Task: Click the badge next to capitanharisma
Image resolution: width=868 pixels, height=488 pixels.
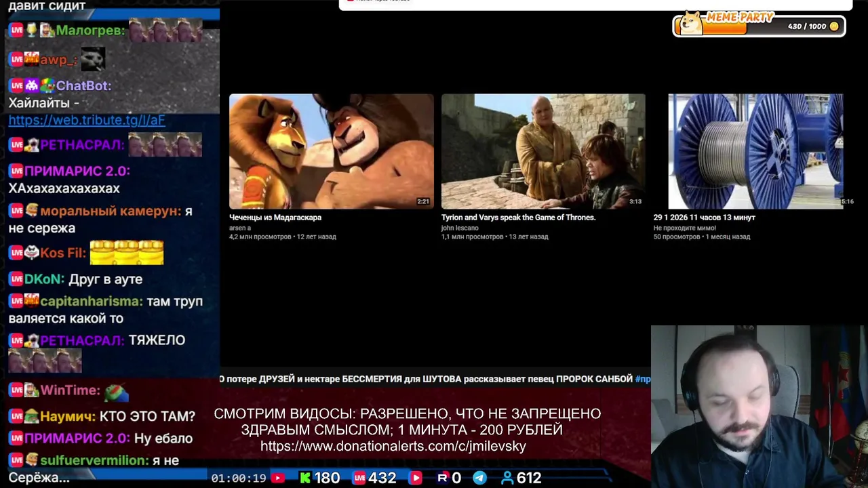Action: coord(31,300)
